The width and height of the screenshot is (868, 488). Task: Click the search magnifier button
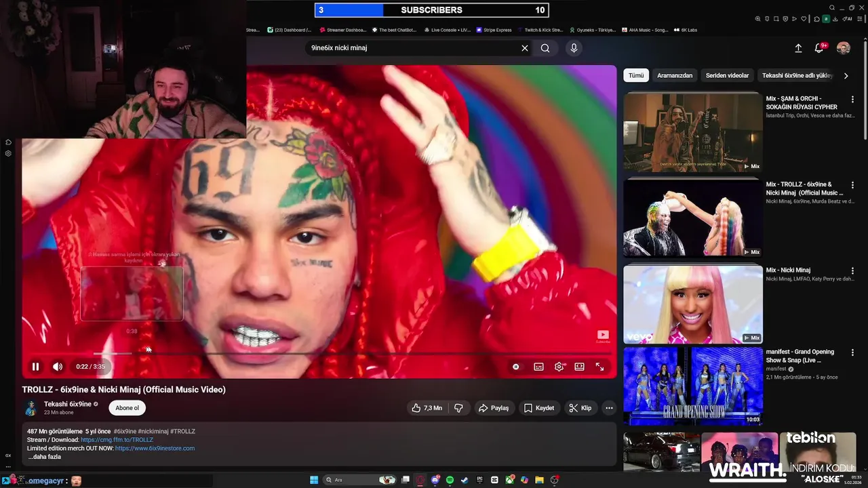click(x=545, y=48)
